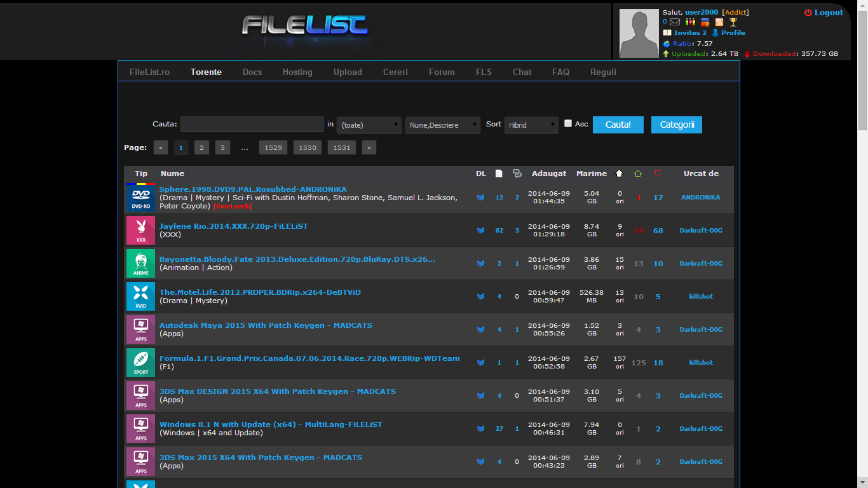Screen dimensions: 868x488
Task: Select the DVD-RO category icon for Sphere.1998
Action: pos(140,197)
